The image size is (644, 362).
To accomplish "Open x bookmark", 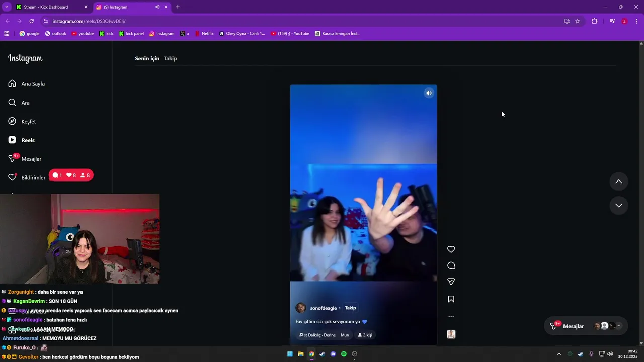I will tap(185, 34).
